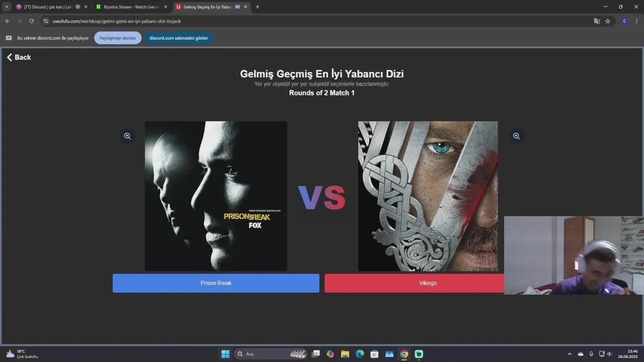Open the Windows Start menu

tap(225, 354)
